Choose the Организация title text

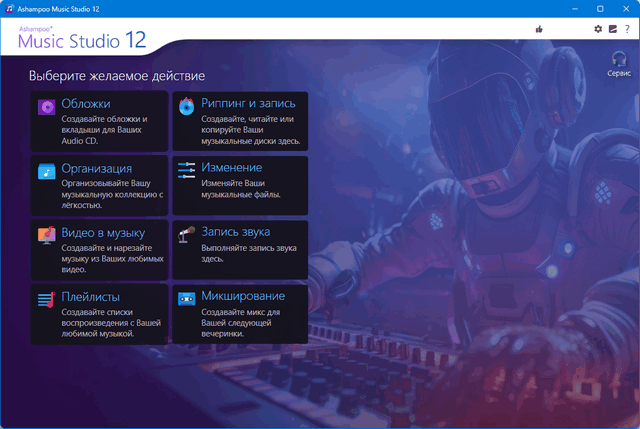click(x=96, y=168)
